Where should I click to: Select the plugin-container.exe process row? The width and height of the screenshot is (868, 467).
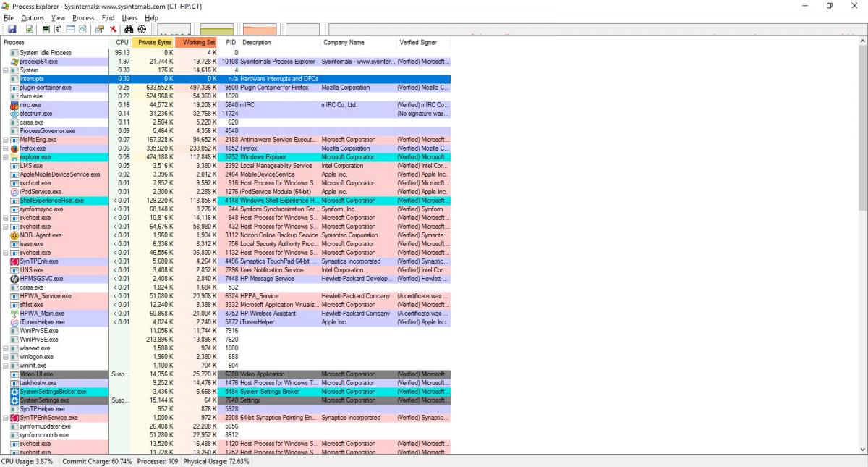(225, 88)
